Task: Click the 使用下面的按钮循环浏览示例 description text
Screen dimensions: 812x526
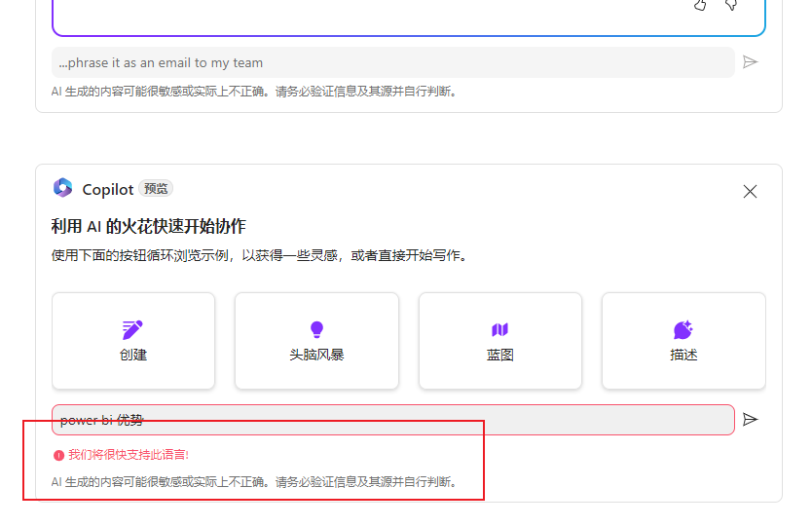Action: pos(259,255)
